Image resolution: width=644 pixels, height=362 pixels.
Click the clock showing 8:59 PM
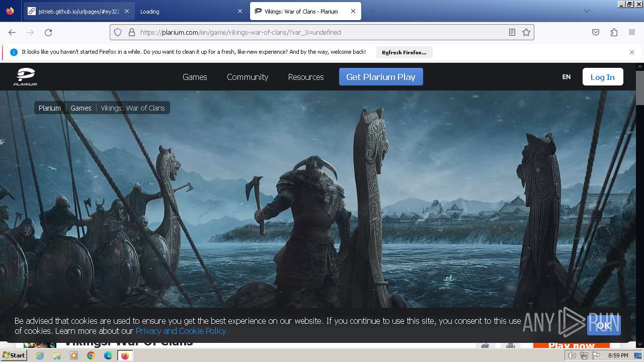point(618,355)
